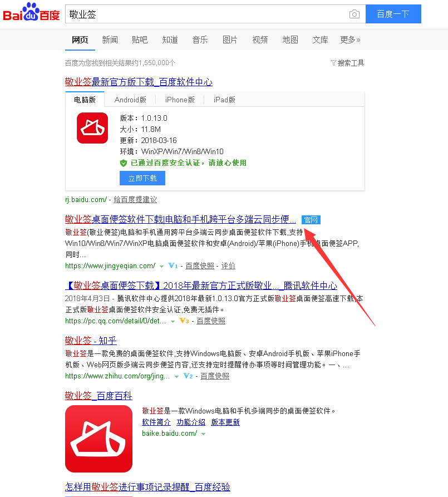This screenshot has width=448, height=497.
Task: Click the V1 credibility badge
Action: tap(173, 265)
